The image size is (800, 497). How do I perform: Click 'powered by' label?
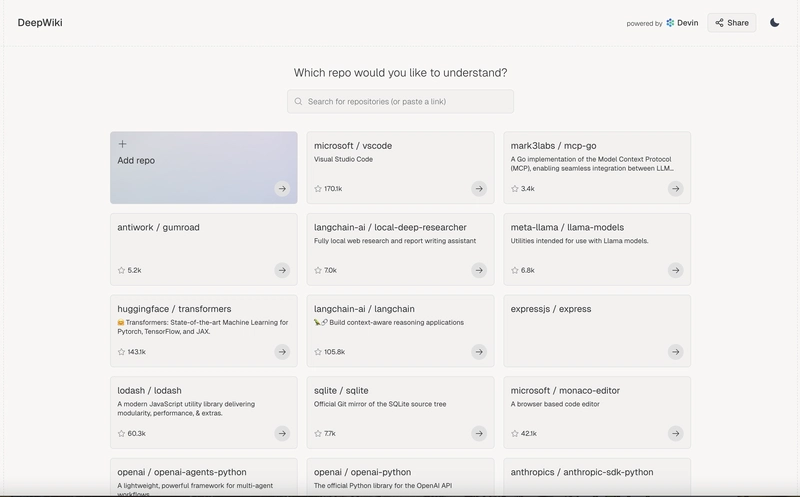pyautogui.click(x=644, y=23)
